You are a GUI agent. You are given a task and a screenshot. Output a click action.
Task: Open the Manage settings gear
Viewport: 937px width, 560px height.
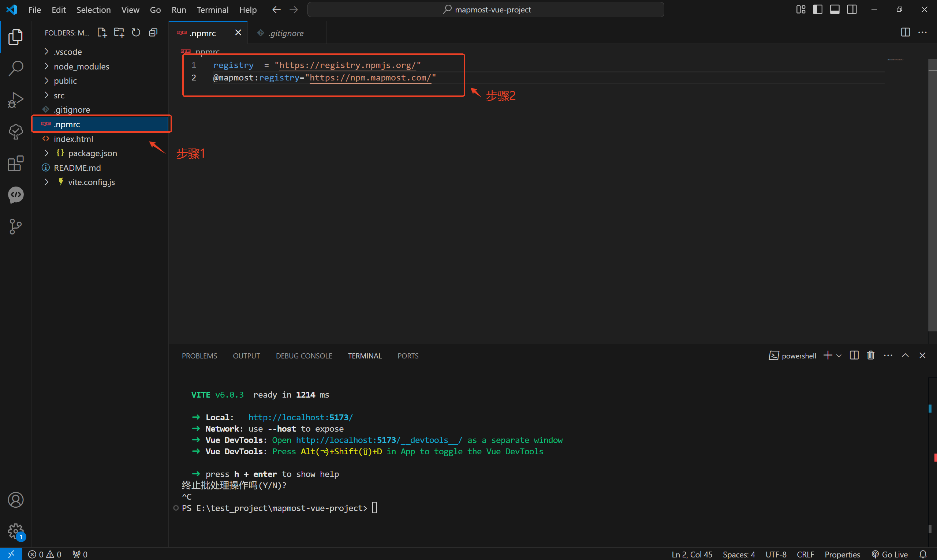15,531
